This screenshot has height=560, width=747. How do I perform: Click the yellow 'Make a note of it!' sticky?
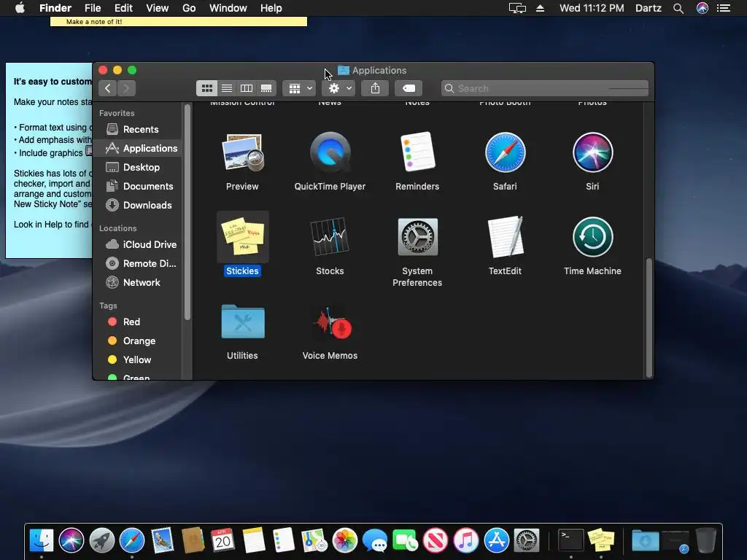point(179,21)
